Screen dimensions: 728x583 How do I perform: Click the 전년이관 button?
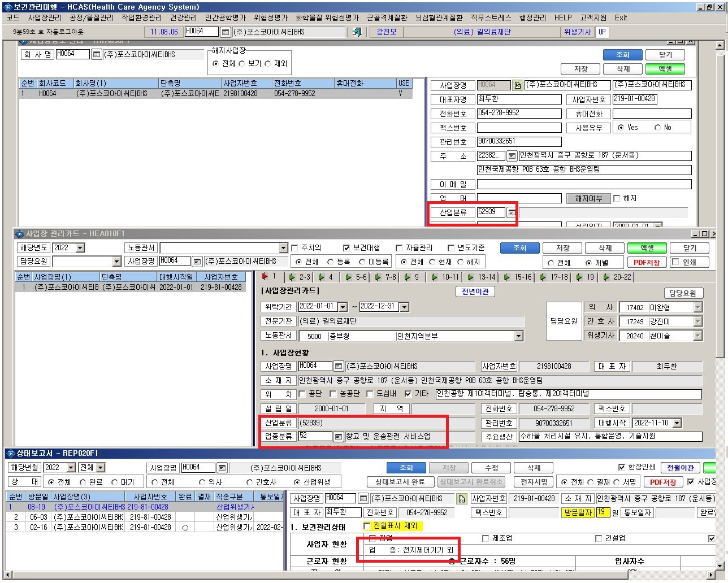coord(475,292)
